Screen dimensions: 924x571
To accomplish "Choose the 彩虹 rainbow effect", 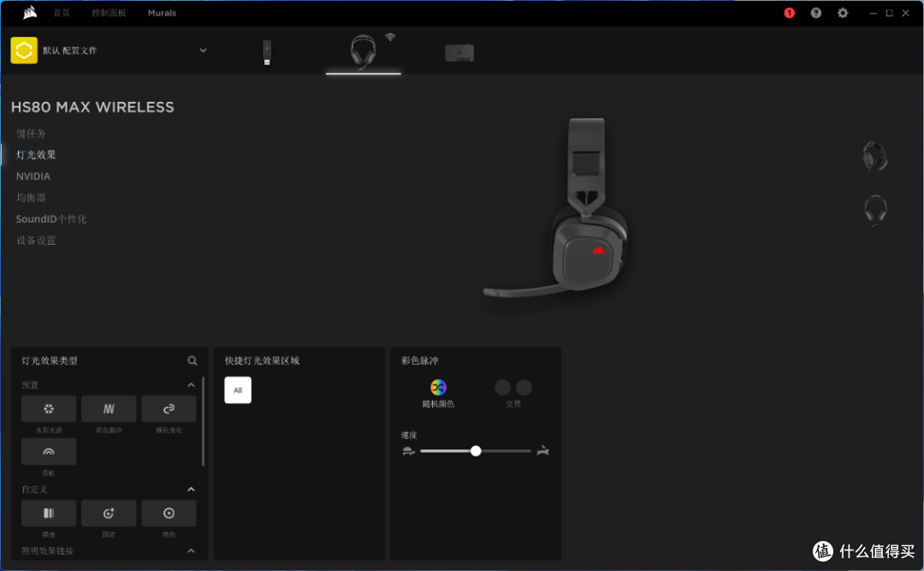I will 49,452.
